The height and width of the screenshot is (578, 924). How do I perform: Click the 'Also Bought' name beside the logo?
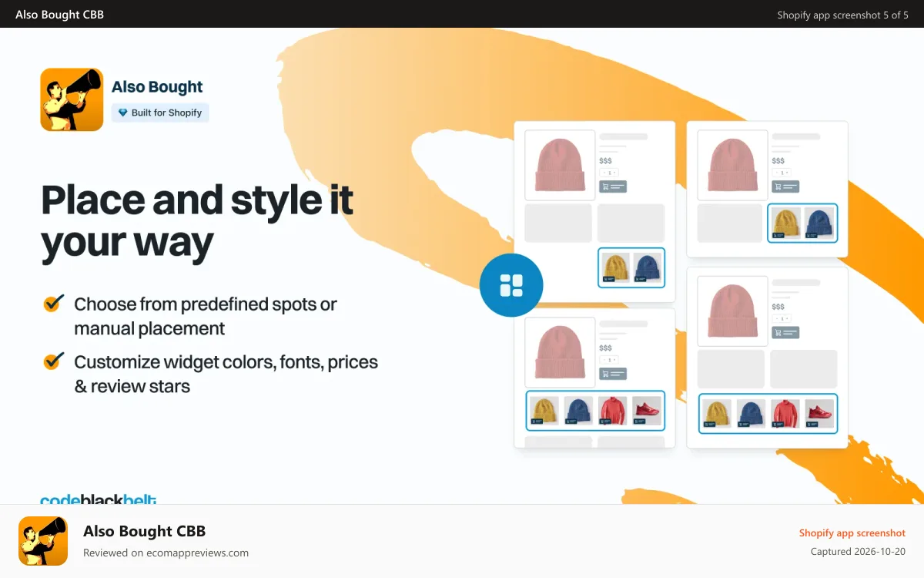point(157,87)
